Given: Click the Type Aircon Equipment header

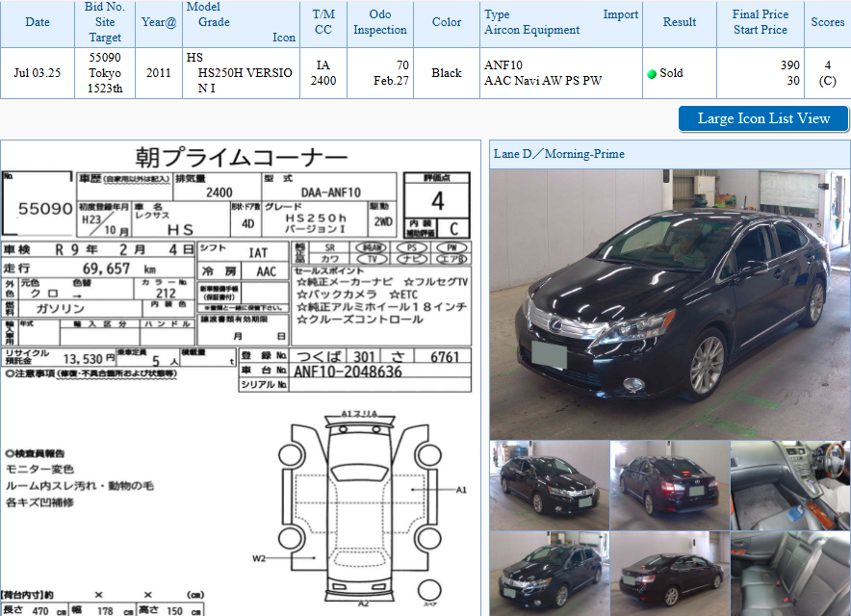Looking at the screenshot, I should point(561,22).
